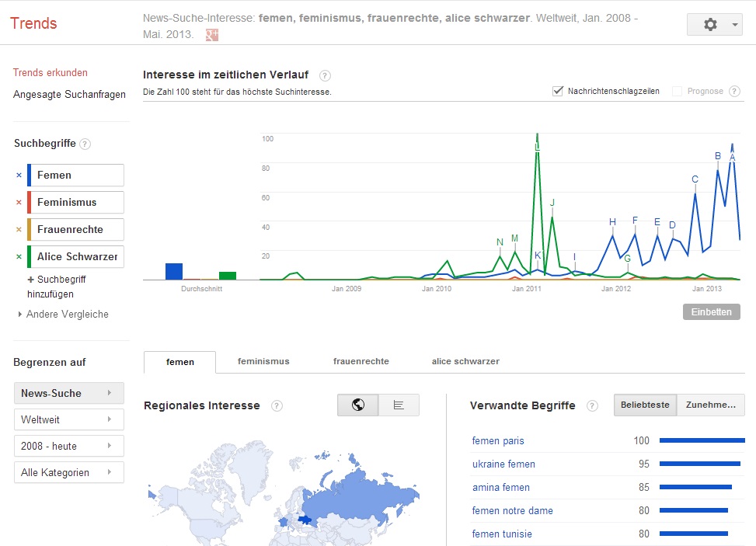
Task: Click headline marker B on chart
Action: click(x=718, y=156)
